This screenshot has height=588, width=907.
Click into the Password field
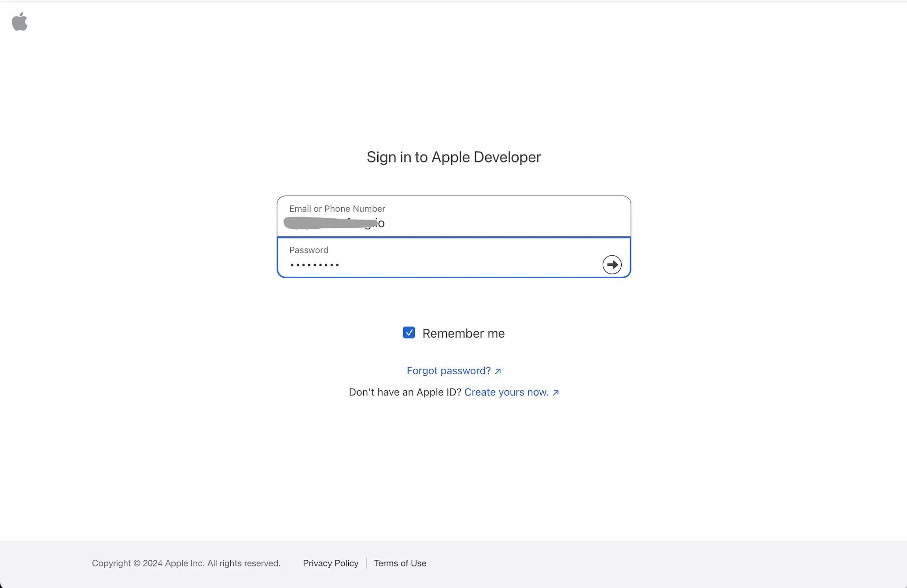coord(453,257)
